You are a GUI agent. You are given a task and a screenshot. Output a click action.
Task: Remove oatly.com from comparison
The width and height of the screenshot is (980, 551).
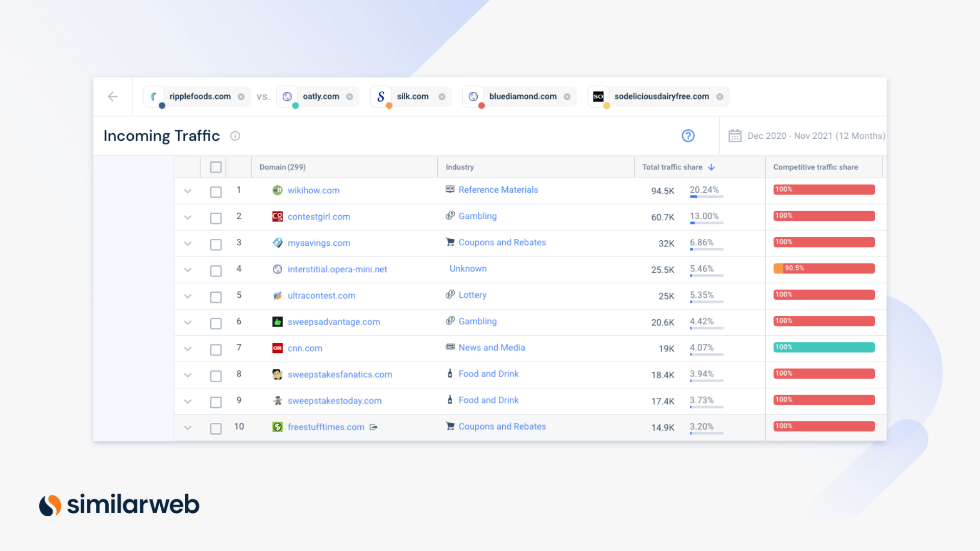pos(350,96)
